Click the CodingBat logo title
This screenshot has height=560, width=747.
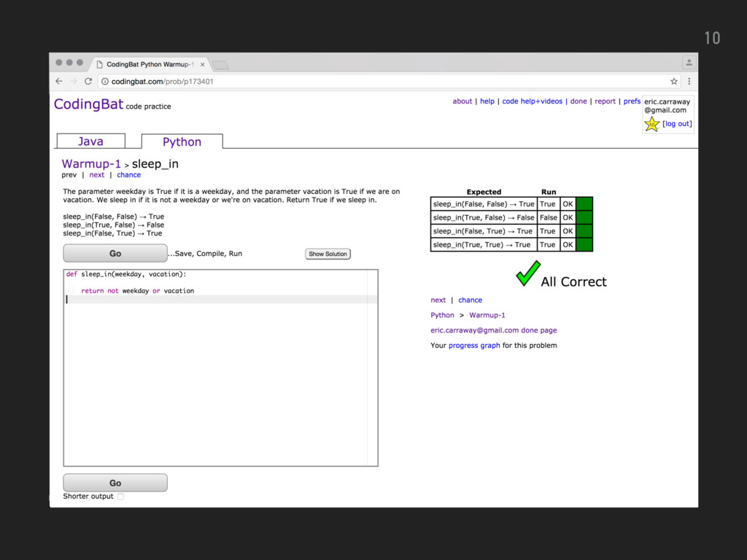[x=88, y=104]
